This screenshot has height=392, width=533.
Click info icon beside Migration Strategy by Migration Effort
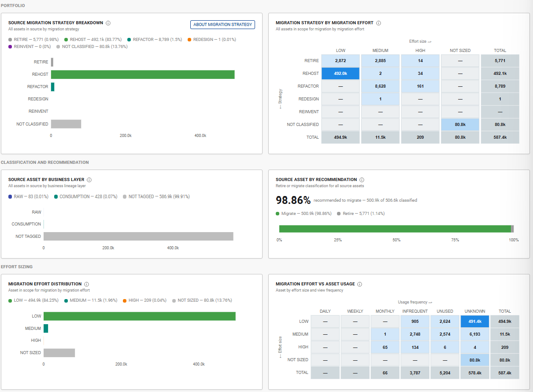378,23
